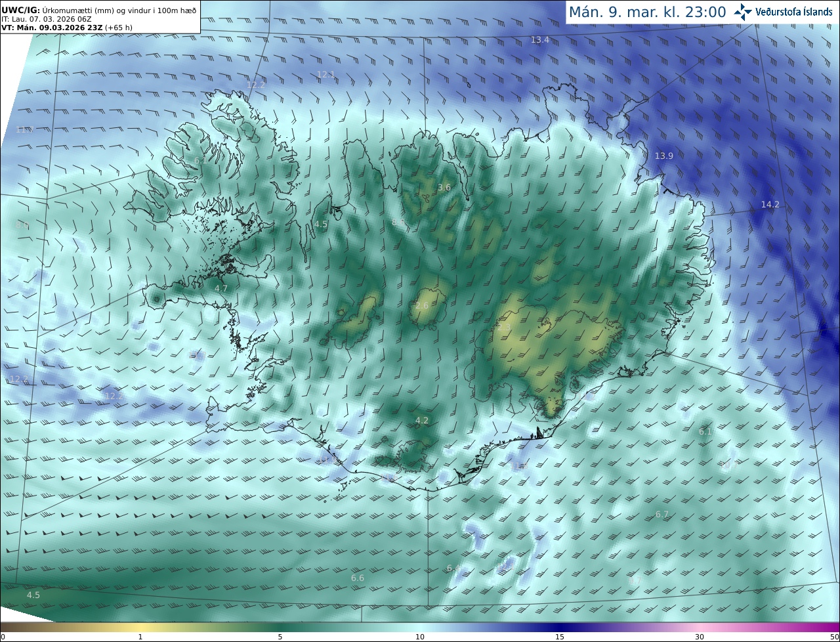Click the Veðurstofa Íslands name text
This screenshot has height=642, width=840.
click(x=794, y=12)
